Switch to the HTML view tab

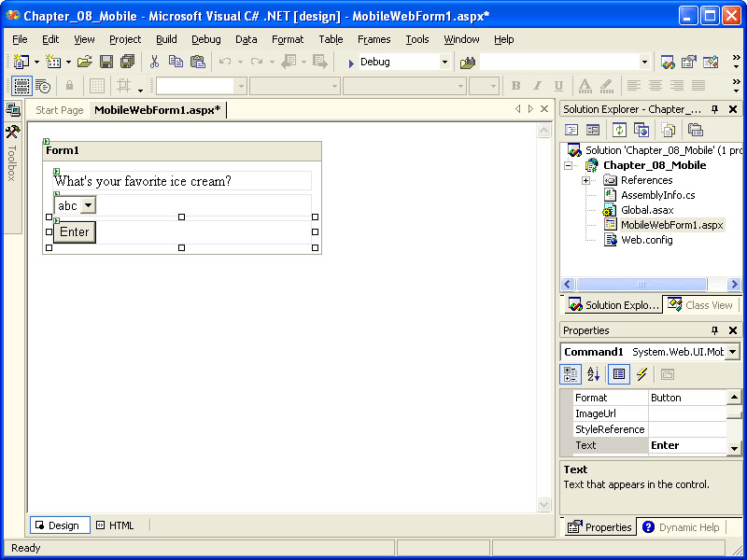click(115, 525)
